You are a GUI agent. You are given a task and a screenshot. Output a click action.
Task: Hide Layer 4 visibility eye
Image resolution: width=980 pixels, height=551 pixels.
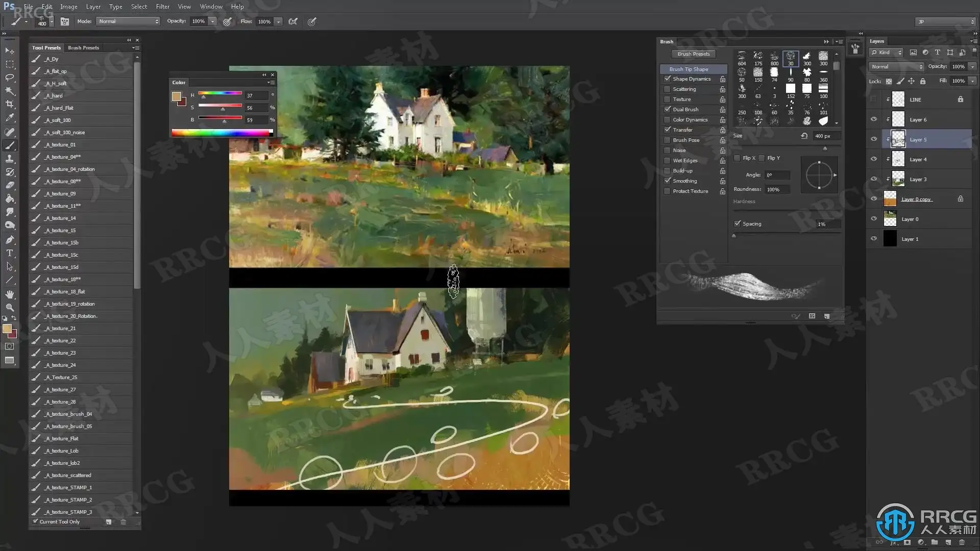click(x=873, y=159)
